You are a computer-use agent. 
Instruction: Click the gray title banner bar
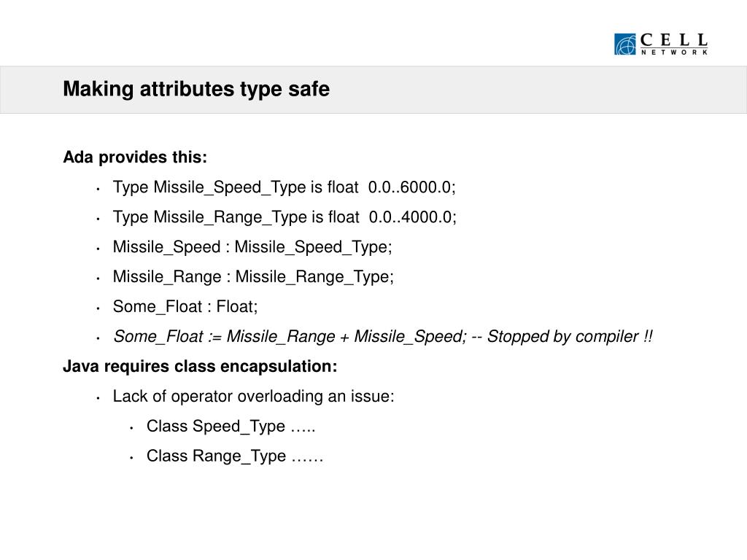[x=373, y=90]
